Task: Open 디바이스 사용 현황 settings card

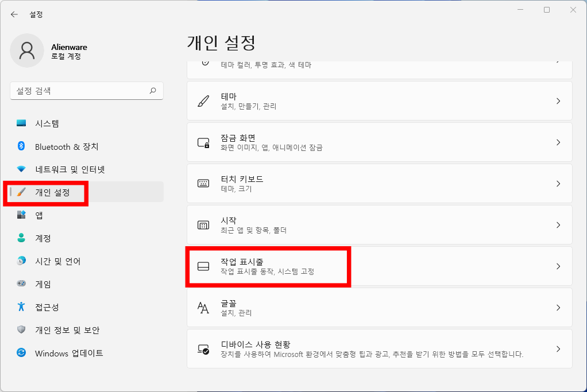Action: (x=380, y=349)
